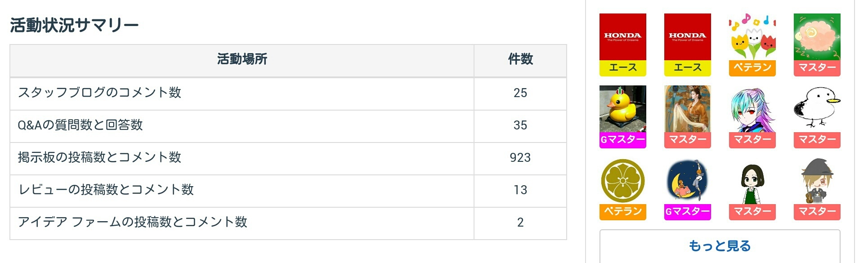Click the Q&Aの質問数と回答数 row label
Screen dimensions: 868x263
80,125
